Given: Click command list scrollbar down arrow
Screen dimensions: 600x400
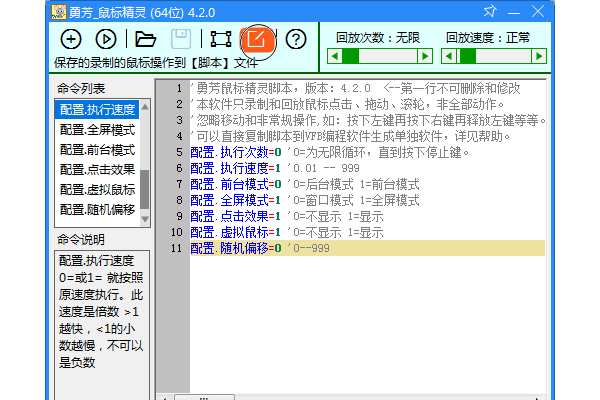Looking at the screenshot, I should pos(145,219).
